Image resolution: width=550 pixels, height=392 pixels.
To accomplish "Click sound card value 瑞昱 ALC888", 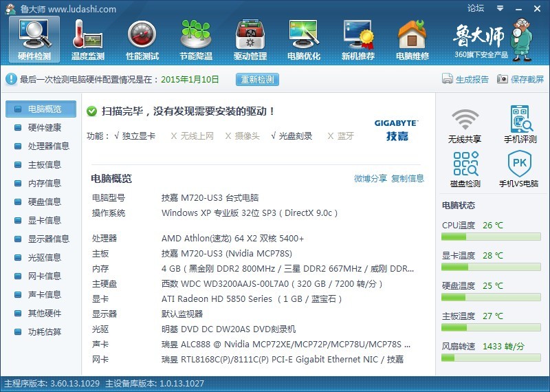I will point(286,345).
